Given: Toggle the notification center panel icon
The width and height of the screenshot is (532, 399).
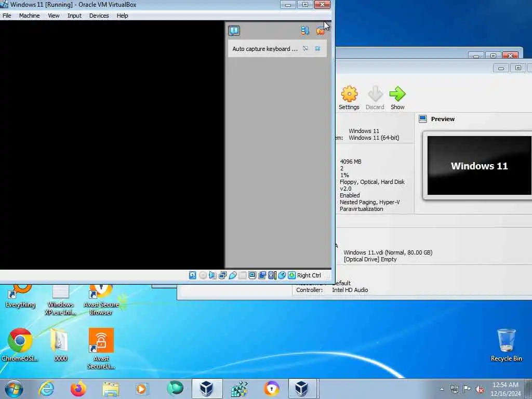Looking at the screenshot, I should click(x=234, y=31).
